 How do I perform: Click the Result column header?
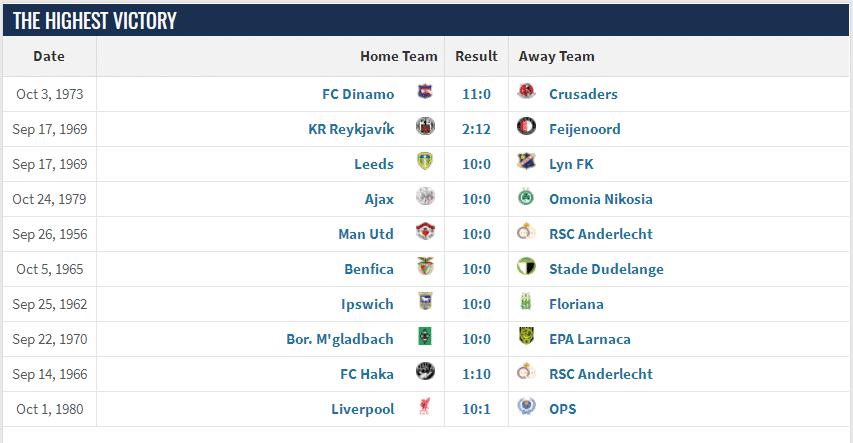pyautogui.click(x=476, y=56)
